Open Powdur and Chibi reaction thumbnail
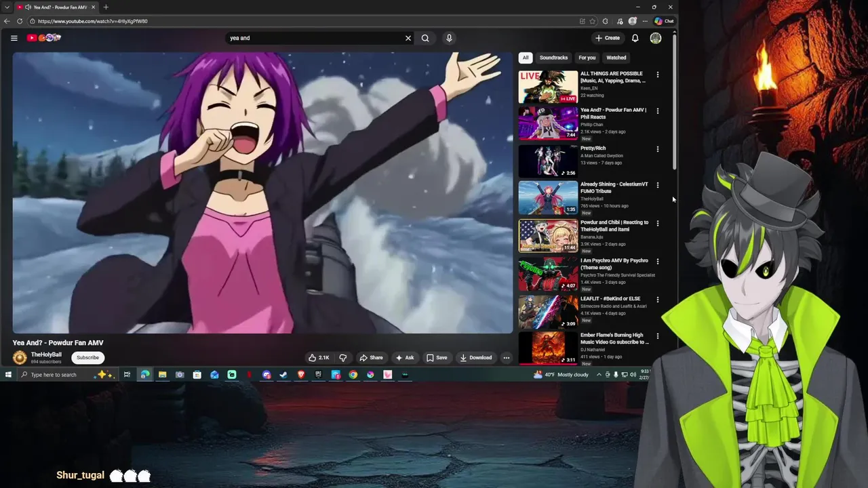The width and height of the screenshot is (868, 488). pos(548,235)
